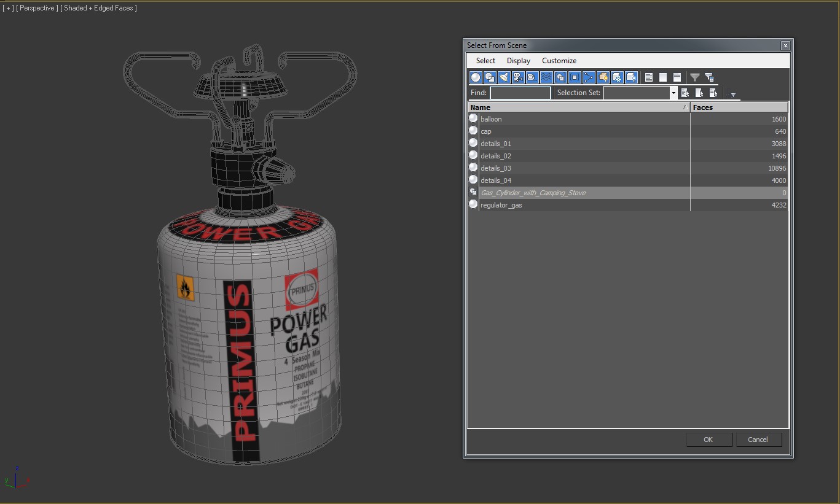This screenshot has width=840, height=504.
Task: Toggle Display Hidden Objects filter icon
Action: click(x=631, y=77)
